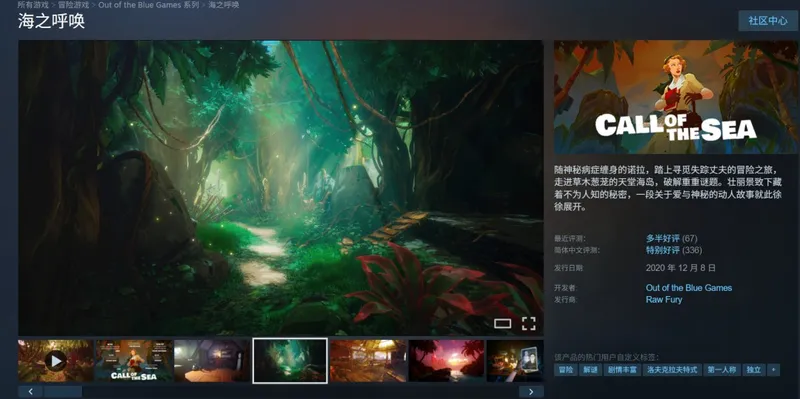Viewport: 800px width, 399px height.
Task: Click the thumbnail strip scrollbar handle
Action: (63, 391)
